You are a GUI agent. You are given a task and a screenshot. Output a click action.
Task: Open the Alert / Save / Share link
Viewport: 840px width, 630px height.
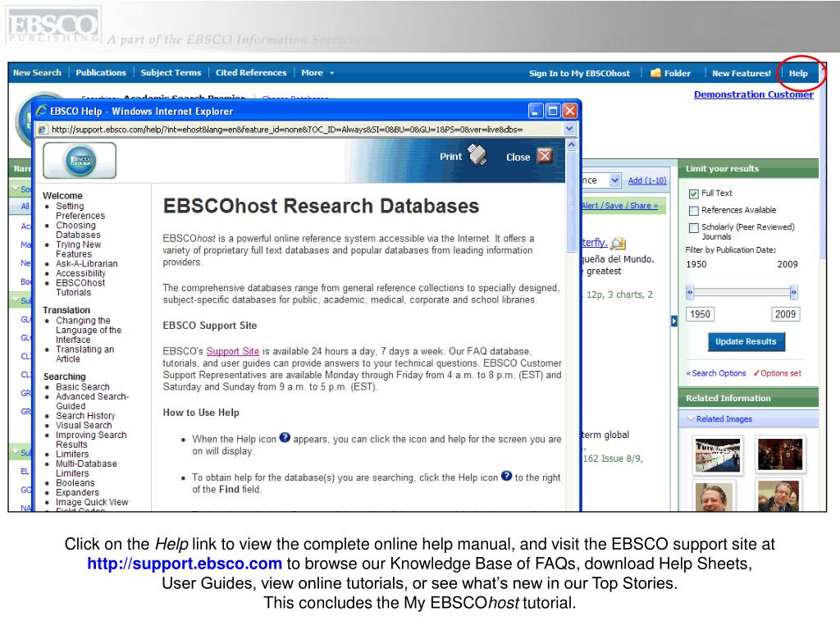click(x=620, y=206)
